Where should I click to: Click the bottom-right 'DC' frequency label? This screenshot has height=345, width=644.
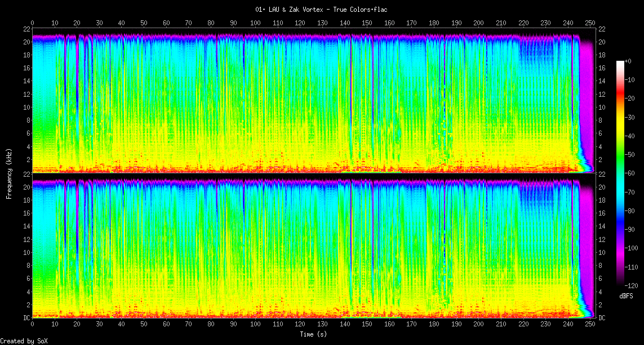point(602,318)
